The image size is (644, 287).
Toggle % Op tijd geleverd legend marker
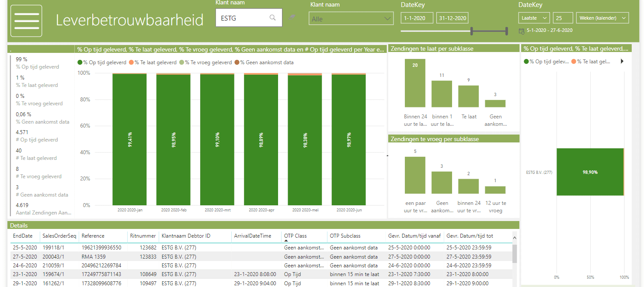(x=80, y=62)
